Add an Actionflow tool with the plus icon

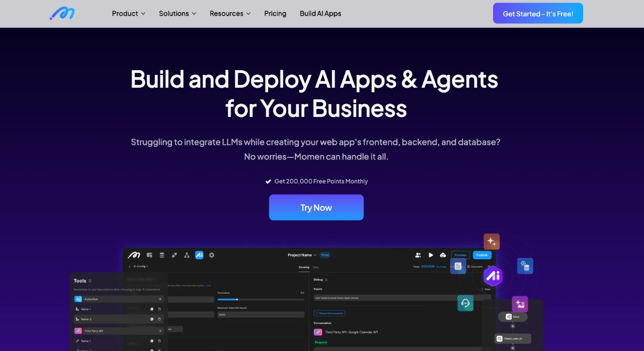click(x=160, y=299)
